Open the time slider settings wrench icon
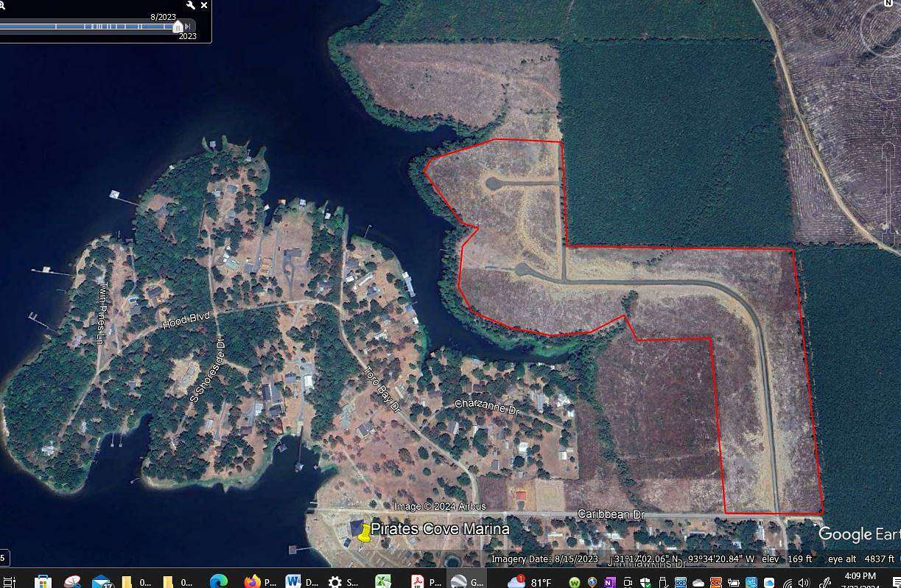This screenshot has width=901, height=588. coord(191,5)
